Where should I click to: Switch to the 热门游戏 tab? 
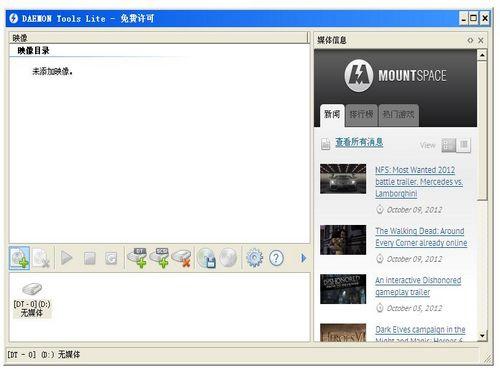398,115
